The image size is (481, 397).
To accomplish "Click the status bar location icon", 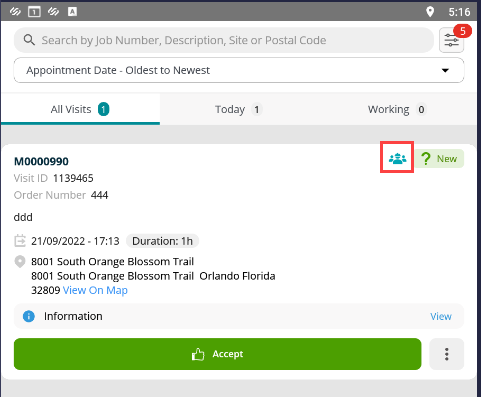I will [430, 12].
